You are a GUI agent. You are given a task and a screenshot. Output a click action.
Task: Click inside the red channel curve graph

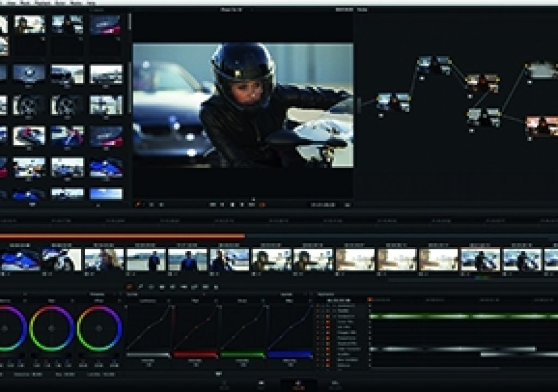coord(195,328)
